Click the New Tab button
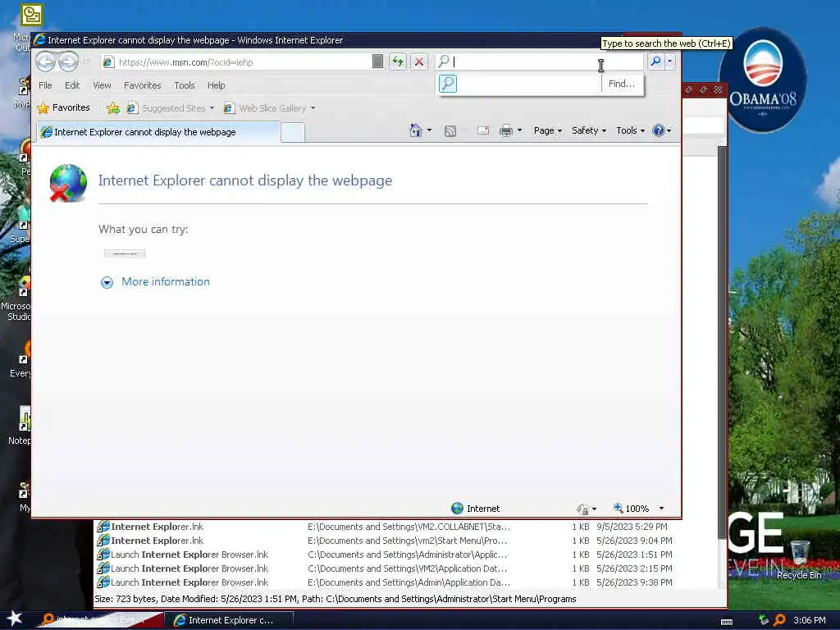Image resolution: width=840 pixels, height=630 pixels. click(x=293, y=132)
